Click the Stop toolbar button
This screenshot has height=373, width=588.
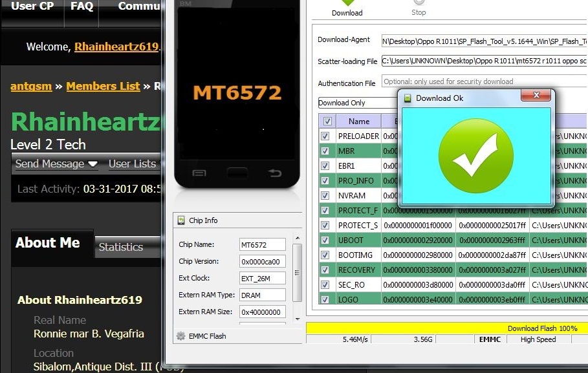tap(419, 8)
